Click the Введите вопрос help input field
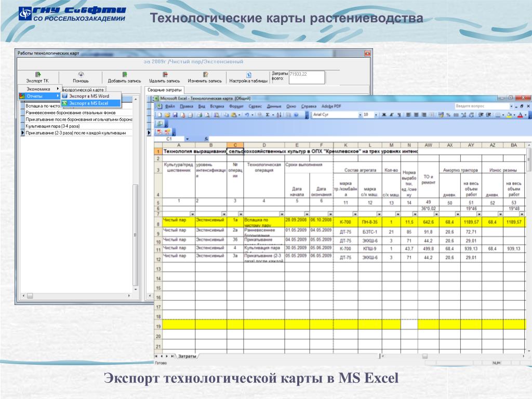 pos(481,106)
